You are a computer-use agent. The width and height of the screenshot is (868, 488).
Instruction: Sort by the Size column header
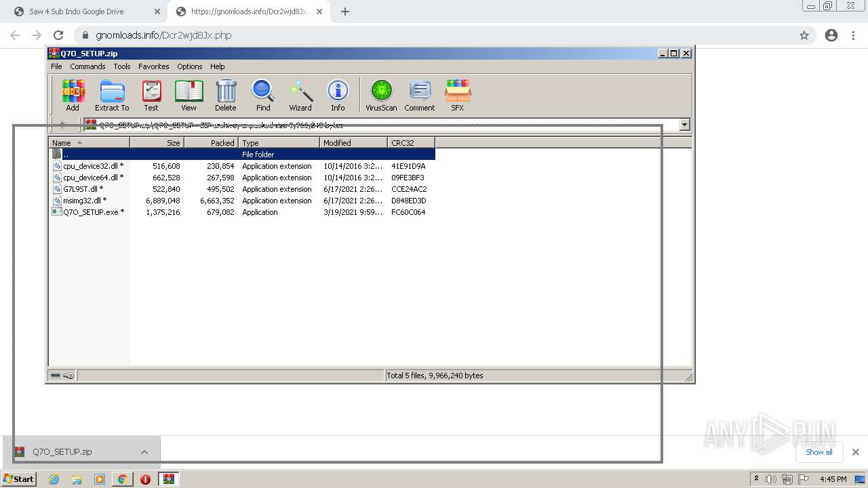157,142
